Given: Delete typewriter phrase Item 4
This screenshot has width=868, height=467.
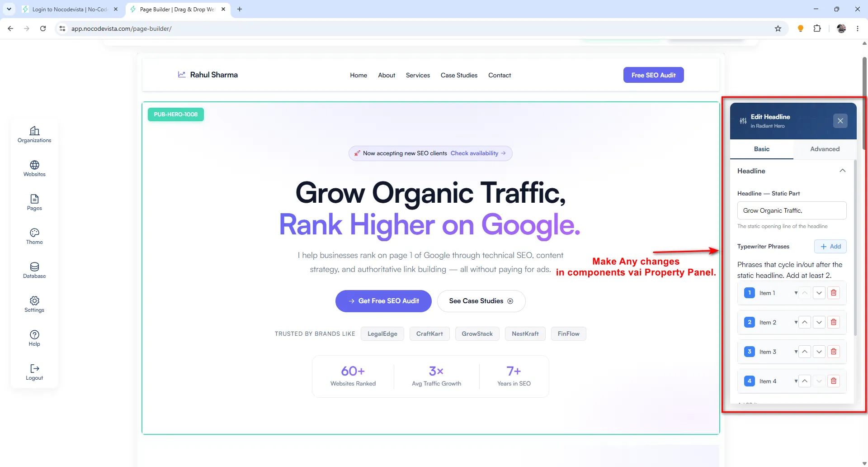Looking at the screenshot, I should [x=834, y=381].
